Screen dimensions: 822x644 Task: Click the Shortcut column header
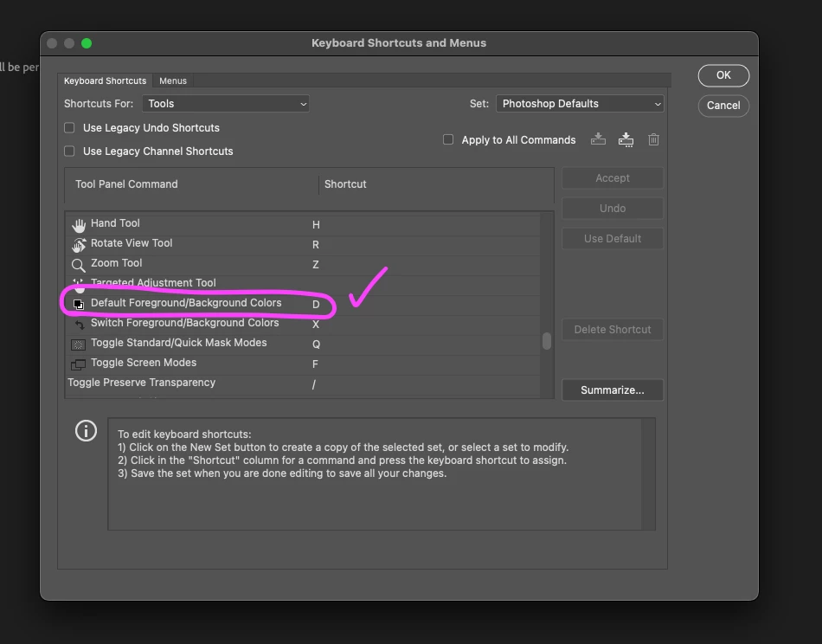(345, 184)
